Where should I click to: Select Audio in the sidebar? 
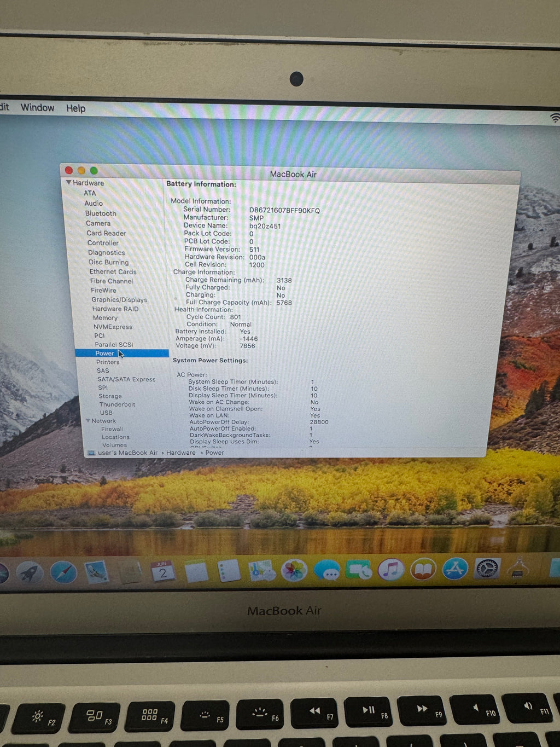[x=94, y=203]
